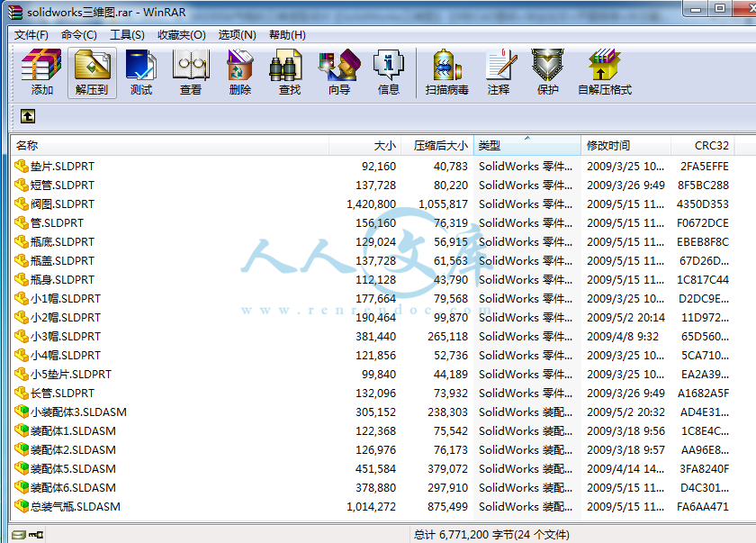
Task: Click the up-one-level folder arrow button
Action: (28, 116)
